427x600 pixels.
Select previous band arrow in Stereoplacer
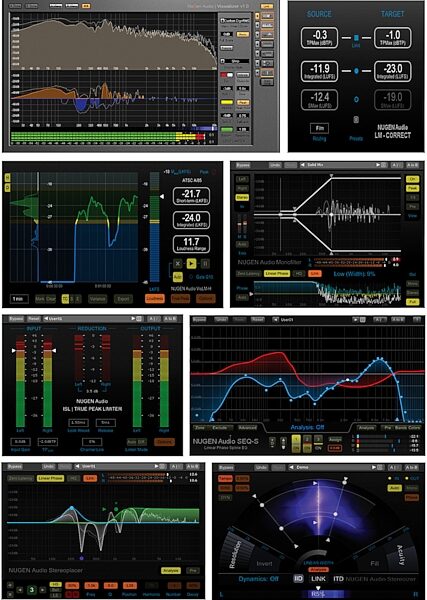[22, 588]
